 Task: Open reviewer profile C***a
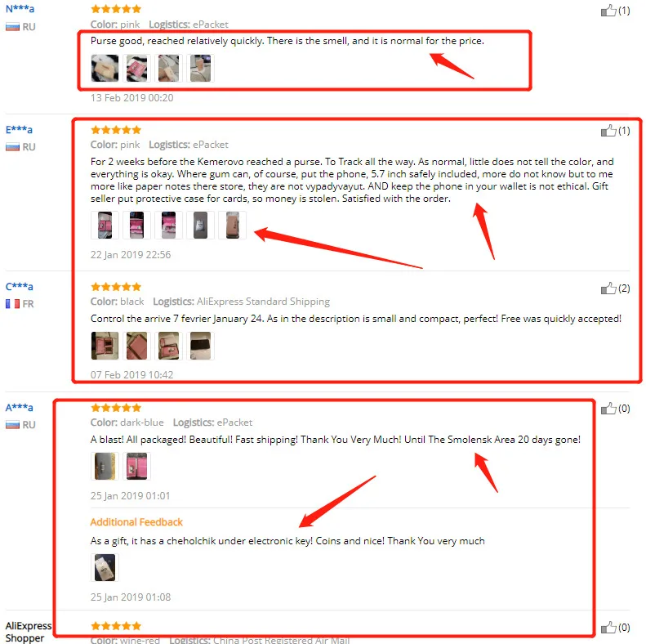[x=20, y=286]
